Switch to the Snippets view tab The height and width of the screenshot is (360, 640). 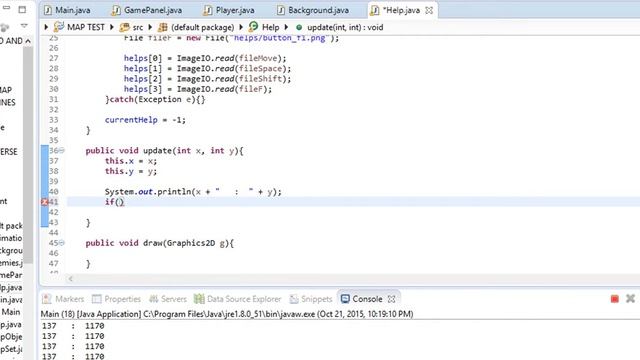tap(311, 299)
